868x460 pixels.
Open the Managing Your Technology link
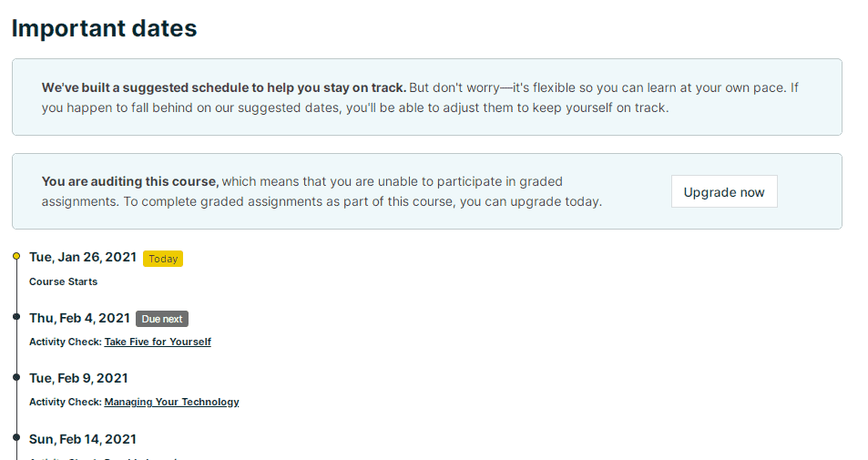[171, 402]
